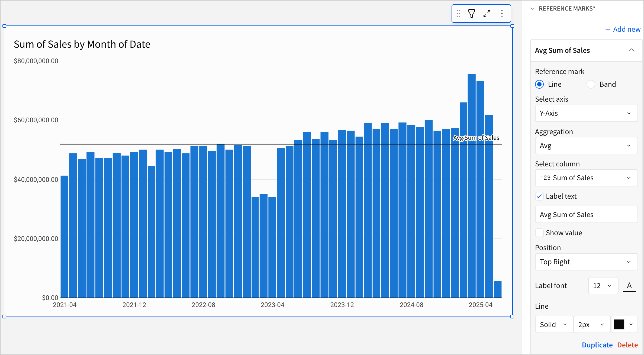Click the expand chart fullscreen icon
The height and width of the screenshot is (355, 644).
[x=487, y=14]
